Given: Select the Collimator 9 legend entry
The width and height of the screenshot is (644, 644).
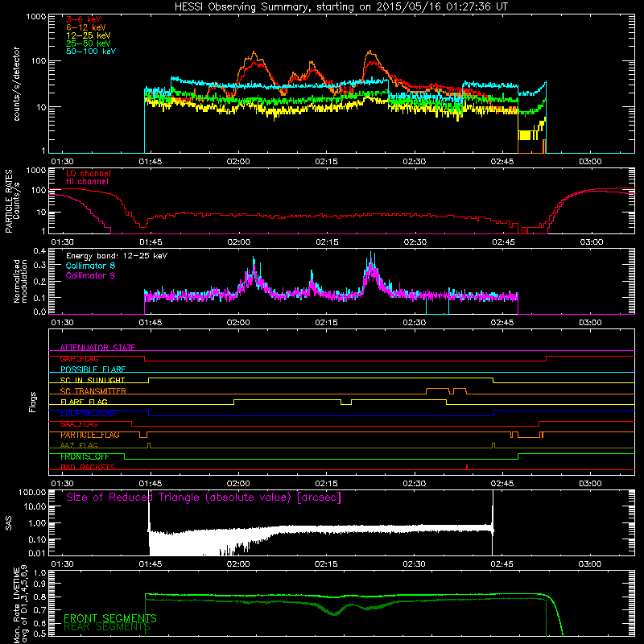Looking at the screenshot, I should [90, 275].
